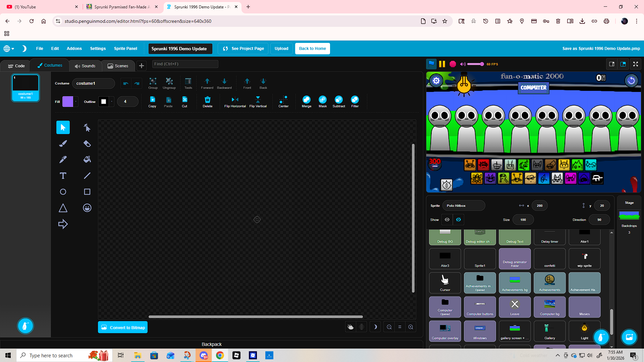The width and height of the screenshot is (644, 362).
Task: Click the Flip Horizontal icon
Action: 235,100
